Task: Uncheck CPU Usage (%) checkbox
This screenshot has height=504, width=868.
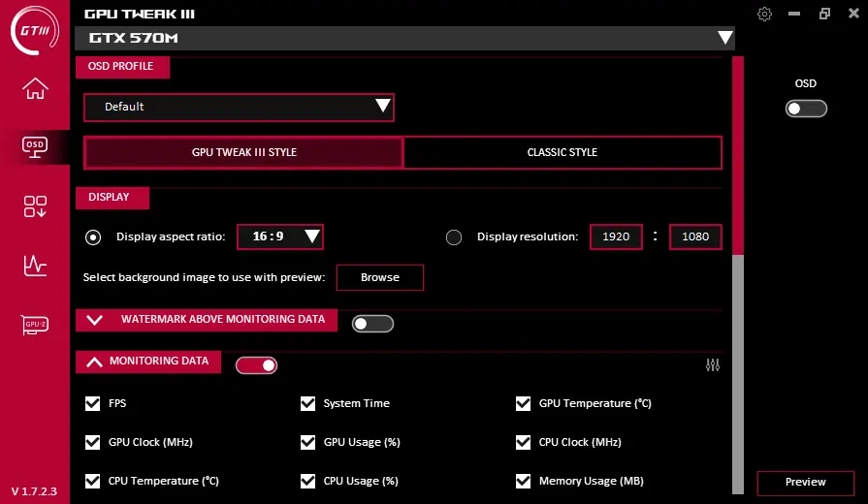Action: 307,481
